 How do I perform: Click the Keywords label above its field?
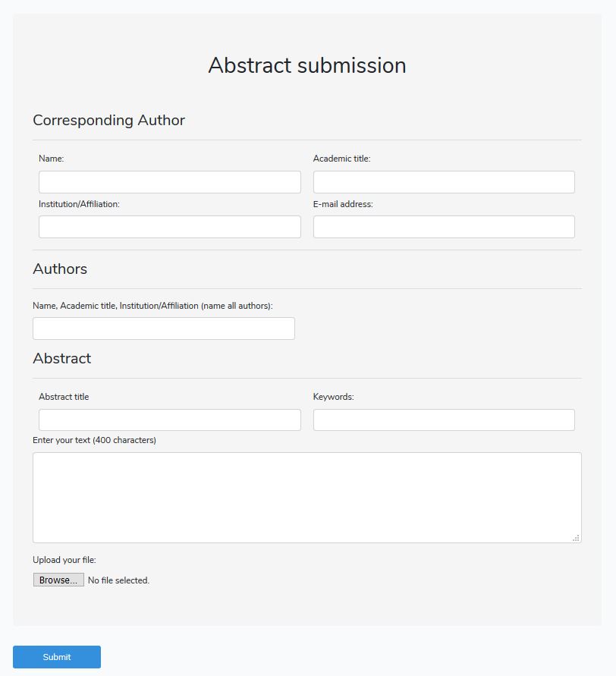click(332, 396)
